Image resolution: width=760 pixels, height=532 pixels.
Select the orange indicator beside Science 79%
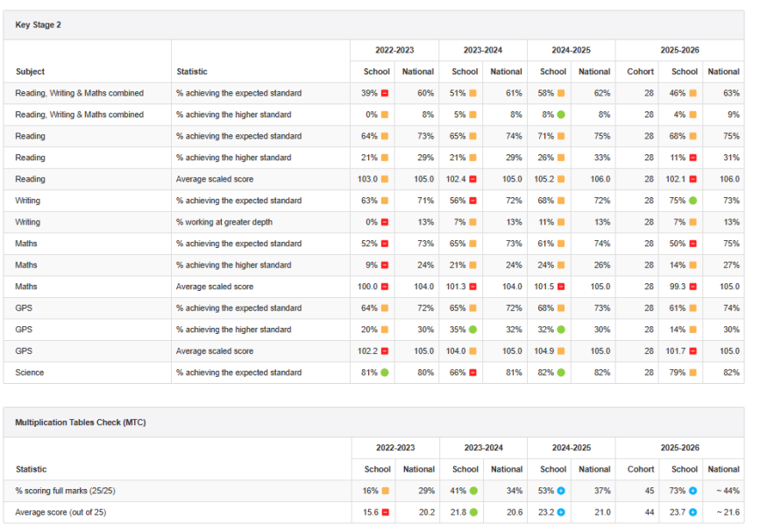pyautogui.click(x=693, y=372)
